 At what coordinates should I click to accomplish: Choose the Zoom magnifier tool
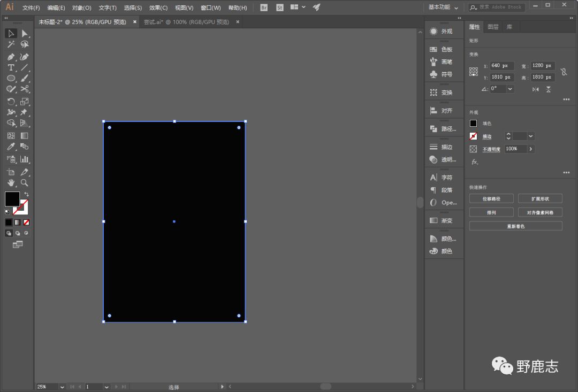click(x=24, y=183)
